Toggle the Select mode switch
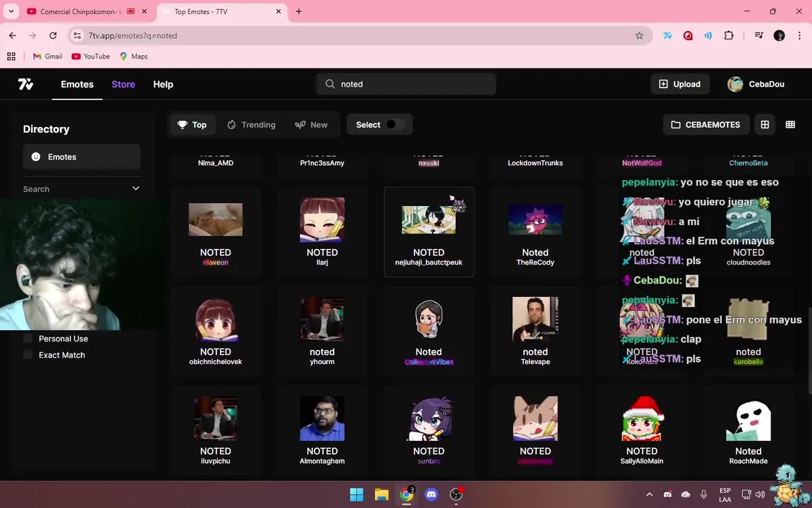Screen dimensions: 812x508 pos(395,124)
